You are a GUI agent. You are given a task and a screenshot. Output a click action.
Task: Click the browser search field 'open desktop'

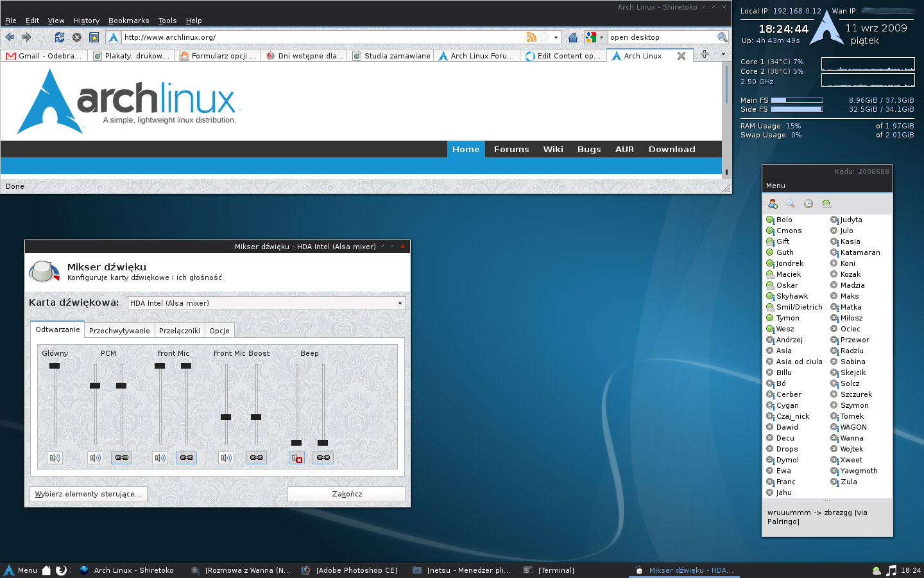[662, 37]
